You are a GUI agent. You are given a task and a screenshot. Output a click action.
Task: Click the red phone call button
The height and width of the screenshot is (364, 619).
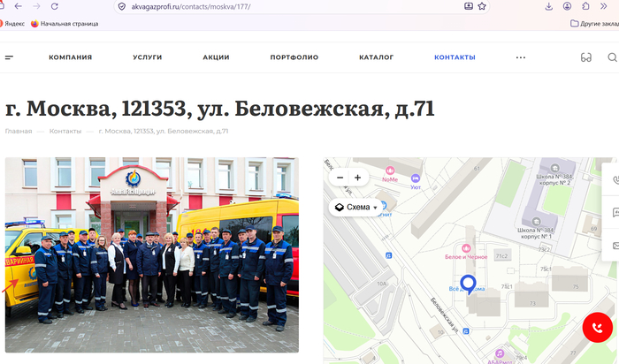[x=597, y=327]
